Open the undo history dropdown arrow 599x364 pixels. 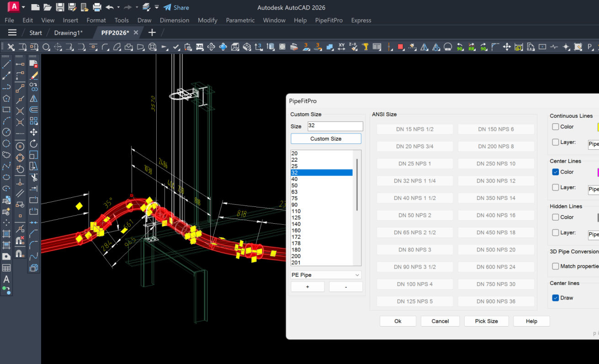click(x=118, y=7)
